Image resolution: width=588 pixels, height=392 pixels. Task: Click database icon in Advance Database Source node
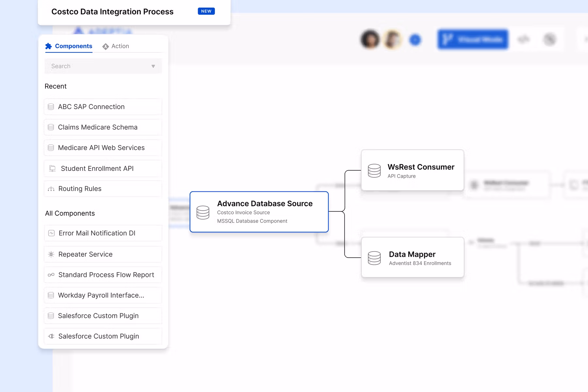coord(203,212)
